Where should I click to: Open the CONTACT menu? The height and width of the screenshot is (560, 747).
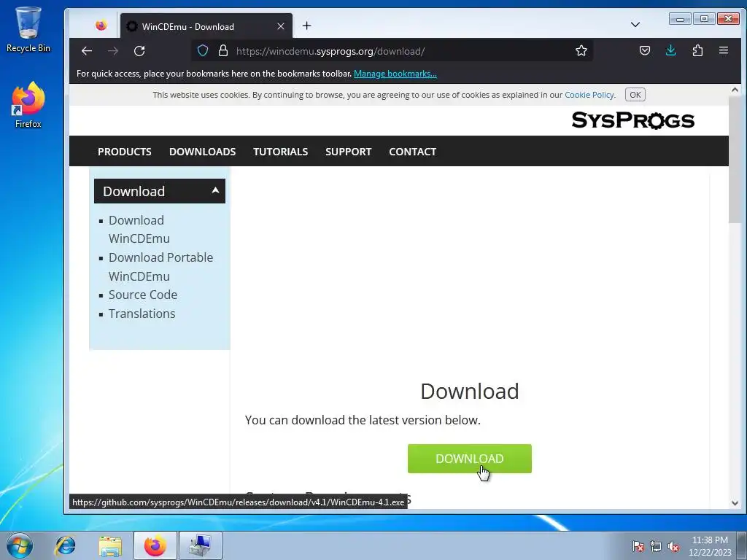point(413,152)
